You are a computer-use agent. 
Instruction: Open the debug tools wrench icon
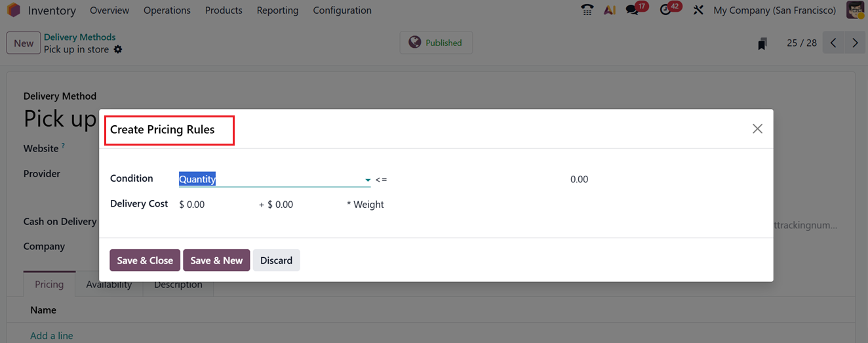(698, 10)
